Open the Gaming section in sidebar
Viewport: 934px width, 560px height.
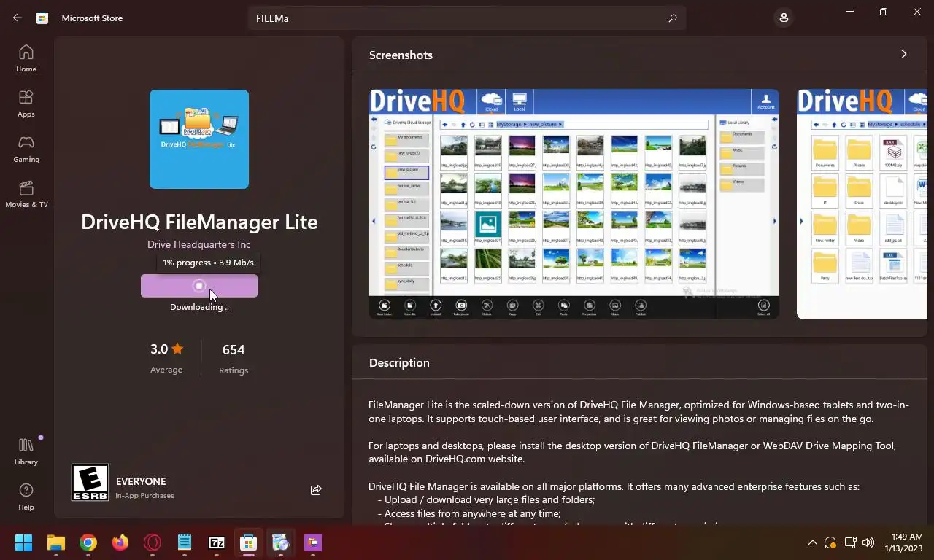pyautogui.click(x=26, y=149)
